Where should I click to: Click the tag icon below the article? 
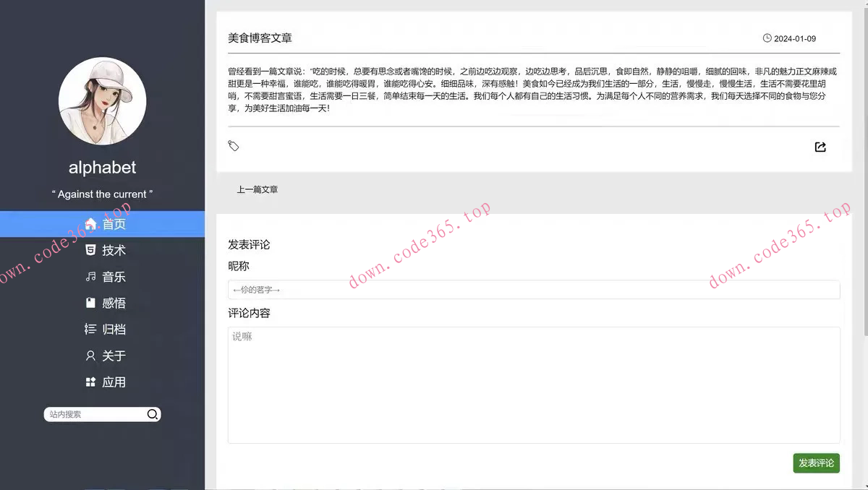[233, 146]
